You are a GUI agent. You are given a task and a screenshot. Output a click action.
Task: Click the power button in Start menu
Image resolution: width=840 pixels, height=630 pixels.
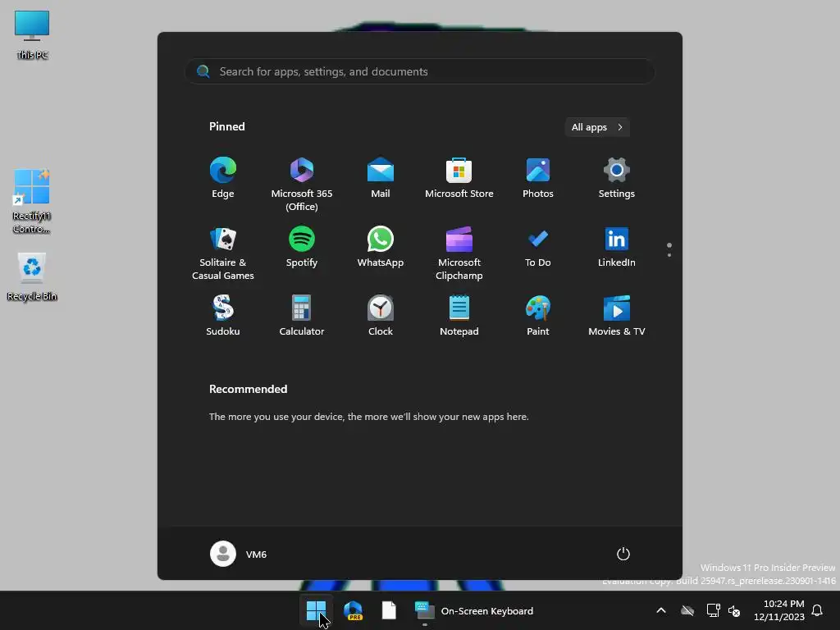tap(623, 554)
